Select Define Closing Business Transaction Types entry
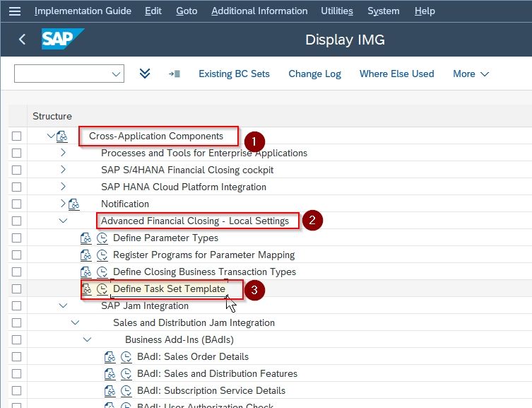532x408 pixels. coord(205,272)
